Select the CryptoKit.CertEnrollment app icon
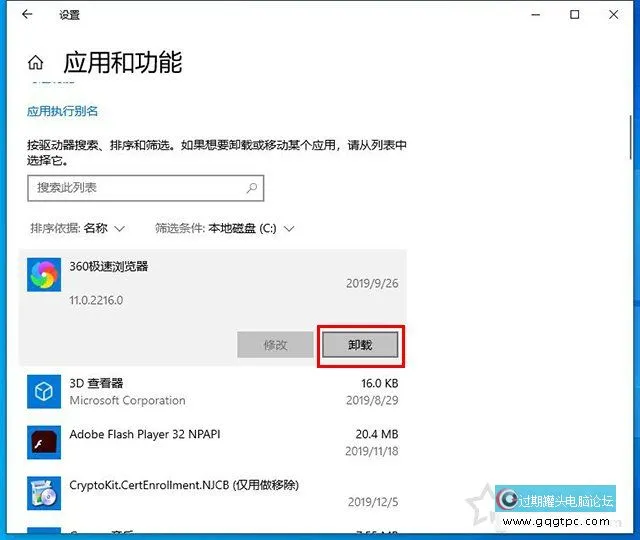The width and height of the screenshot is (640, 540). (44, 493)
